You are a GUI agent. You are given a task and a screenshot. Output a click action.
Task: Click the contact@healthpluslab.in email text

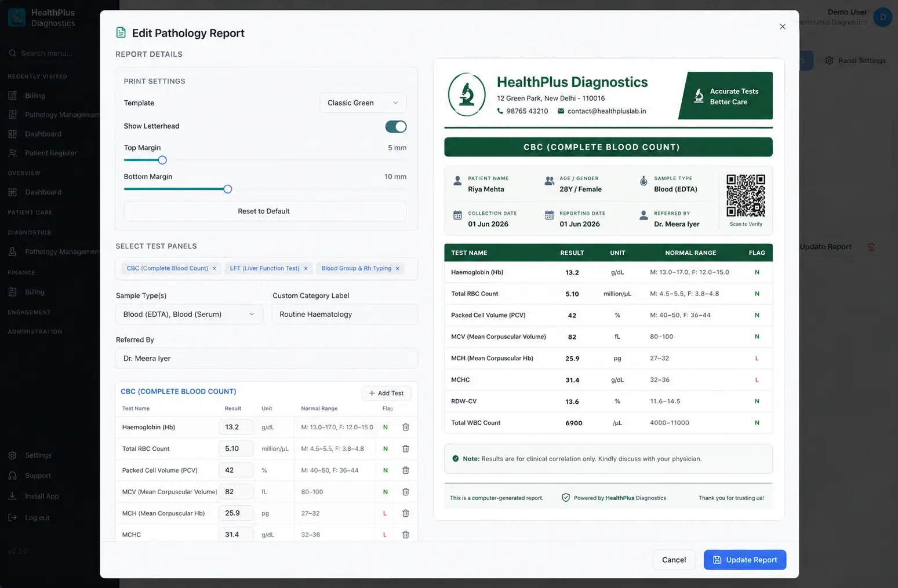(x=606, y=111)
